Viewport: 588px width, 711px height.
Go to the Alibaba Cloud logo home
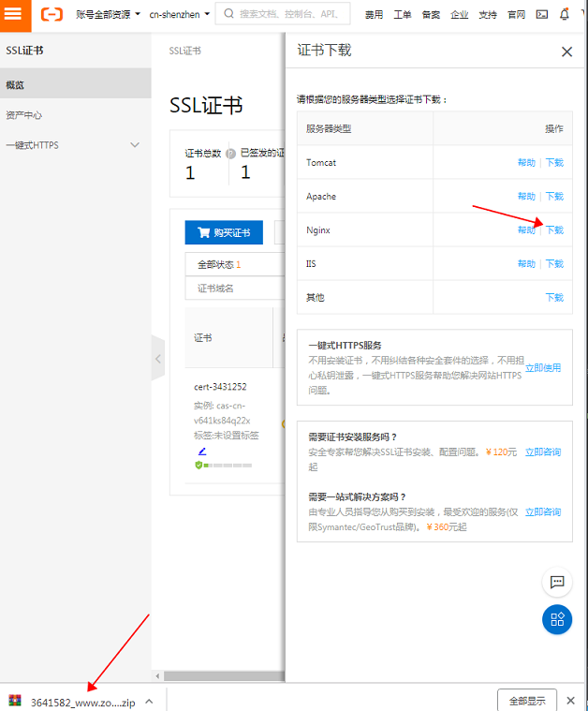click(x=51, y=14)
